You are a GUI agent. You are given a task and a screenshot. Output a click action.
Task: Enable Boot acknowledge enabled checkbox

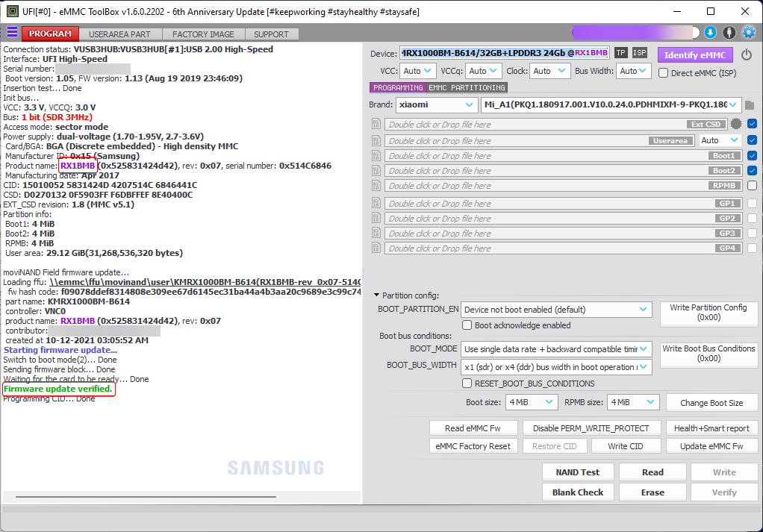coord(467,325)
